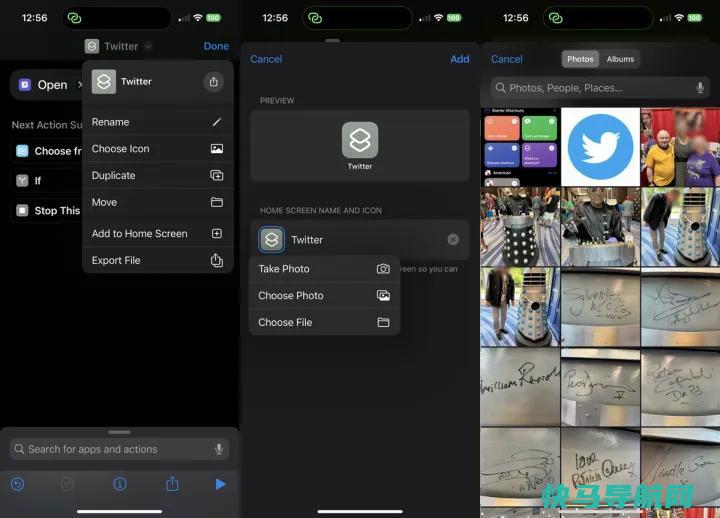This screenshot has width=720, height=518.
Task: Tap the Duplicate plus-square icon
Action: point(217,175)
